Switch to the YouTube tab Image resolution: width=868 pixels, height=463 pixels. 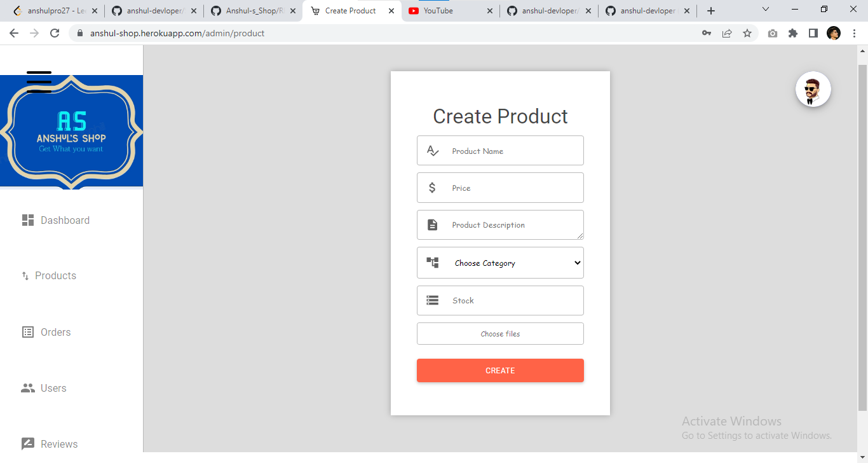coord(438,10)
